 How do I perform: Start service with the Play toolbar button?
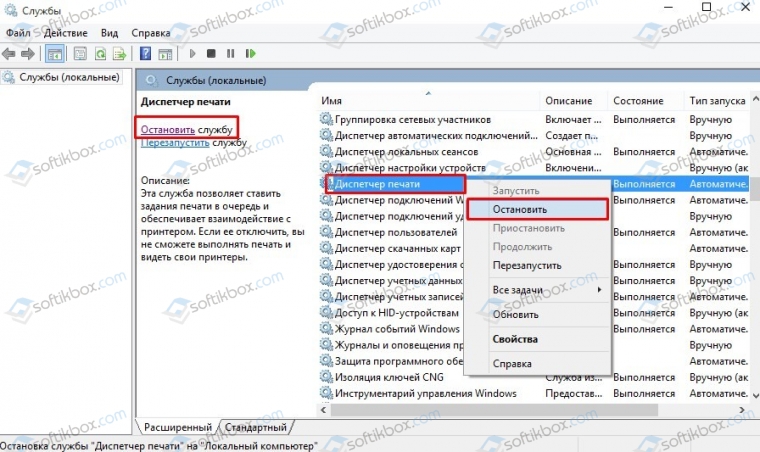coord(192,54)
